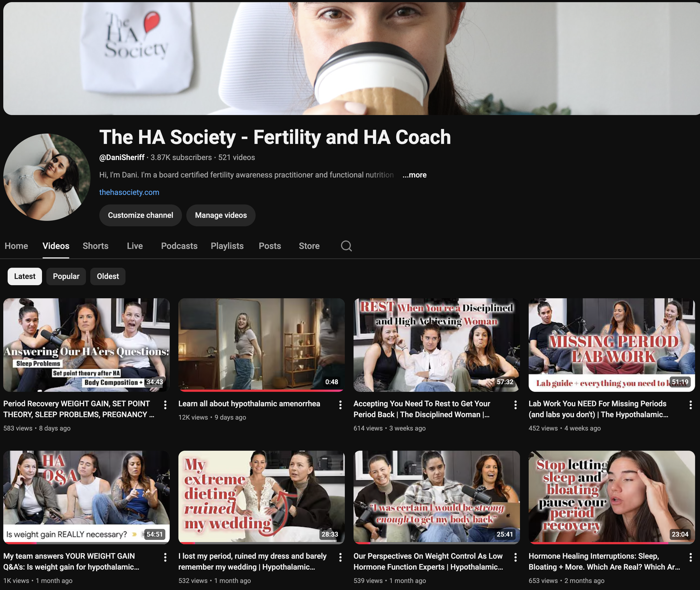Screen dimensions: 700x590
Task: Click the Customize channel button
Action: point(140,216)
